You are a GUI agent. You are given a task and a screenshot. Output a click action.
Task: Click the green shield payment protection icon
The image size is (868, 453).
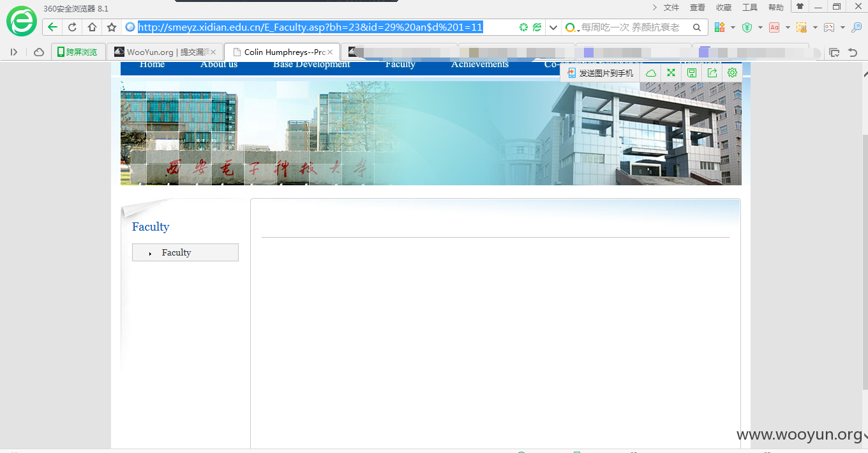747,27
